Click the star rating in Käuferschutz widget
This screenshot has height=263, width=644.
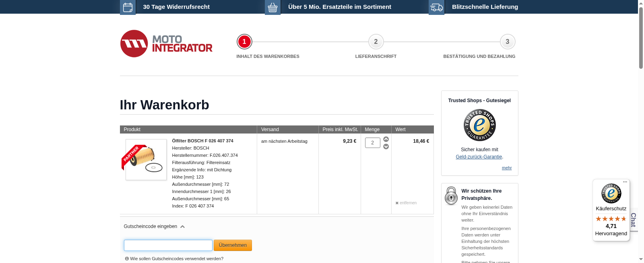[611, 219]
